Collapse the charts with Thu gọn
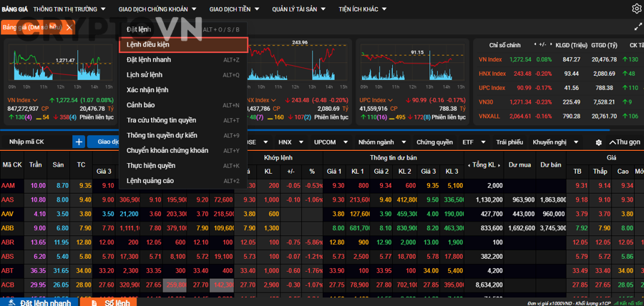The height and width of the screenshot is (306, 644). 625,142
